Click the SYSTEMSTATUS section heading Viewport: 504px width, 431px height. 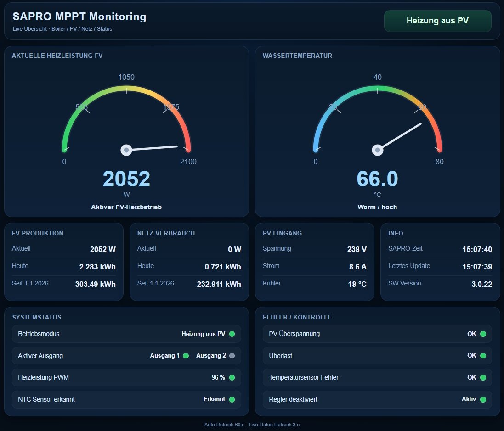tap(37, 317)
